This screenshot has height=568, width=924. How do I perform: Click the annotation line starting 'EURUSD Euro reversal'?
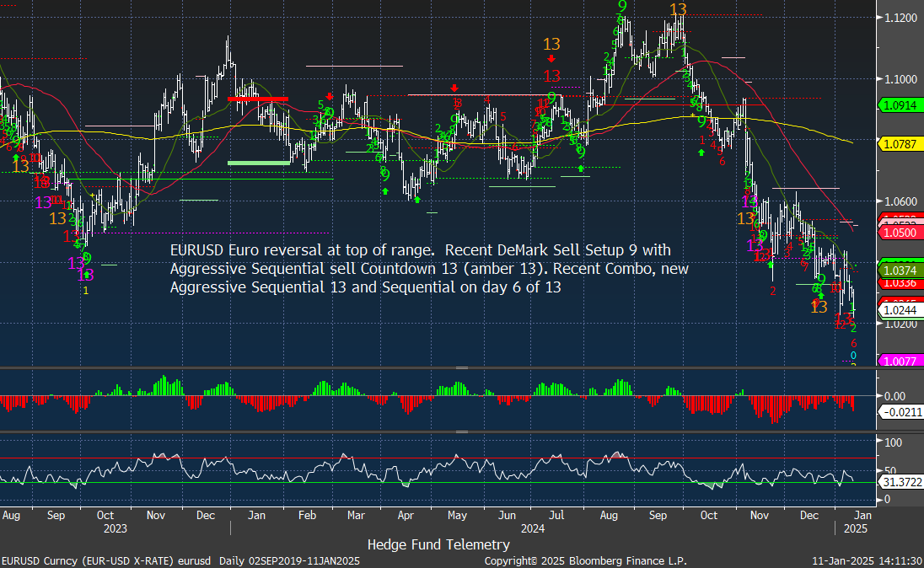tap(420, 250)
